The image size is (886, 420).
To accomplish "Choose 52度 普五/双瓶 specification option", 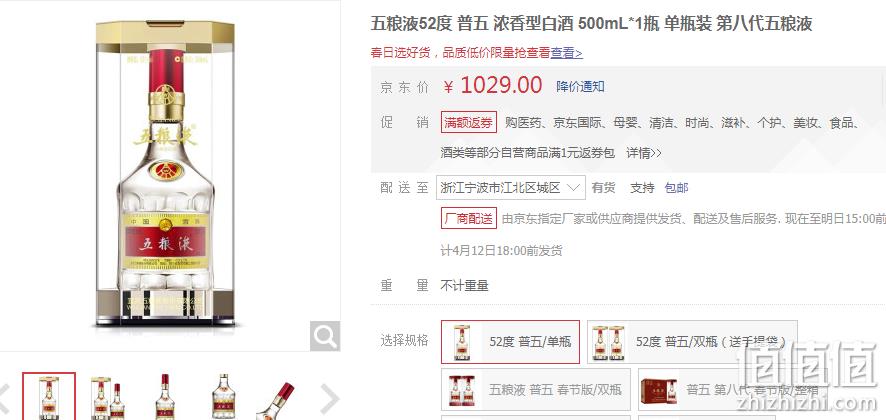I will (692, 341).
